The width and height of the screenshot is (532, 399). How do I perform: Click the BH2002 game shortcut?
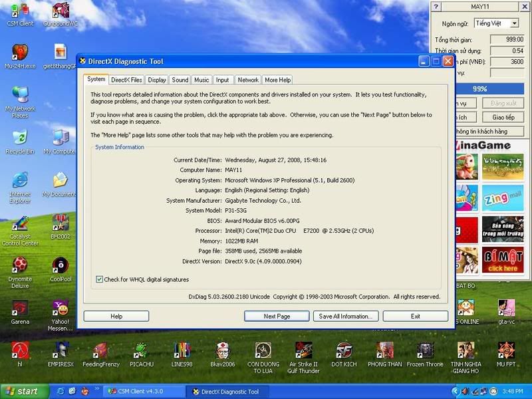(61, 227)
